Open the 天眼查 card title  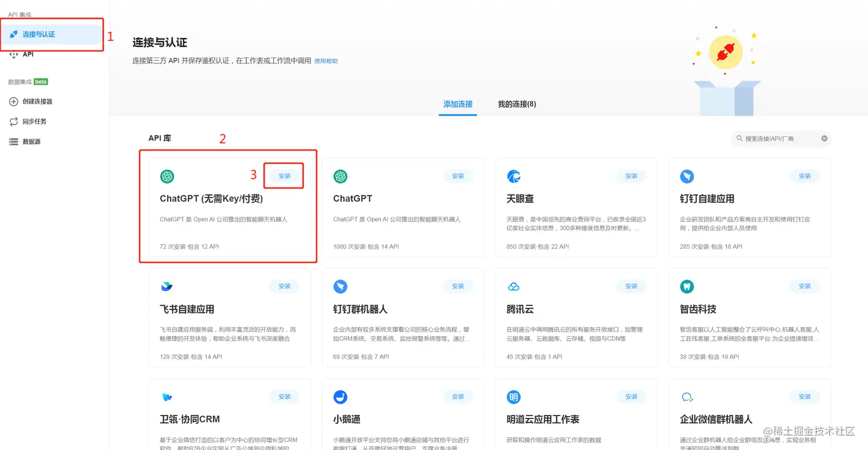[520, 199]
